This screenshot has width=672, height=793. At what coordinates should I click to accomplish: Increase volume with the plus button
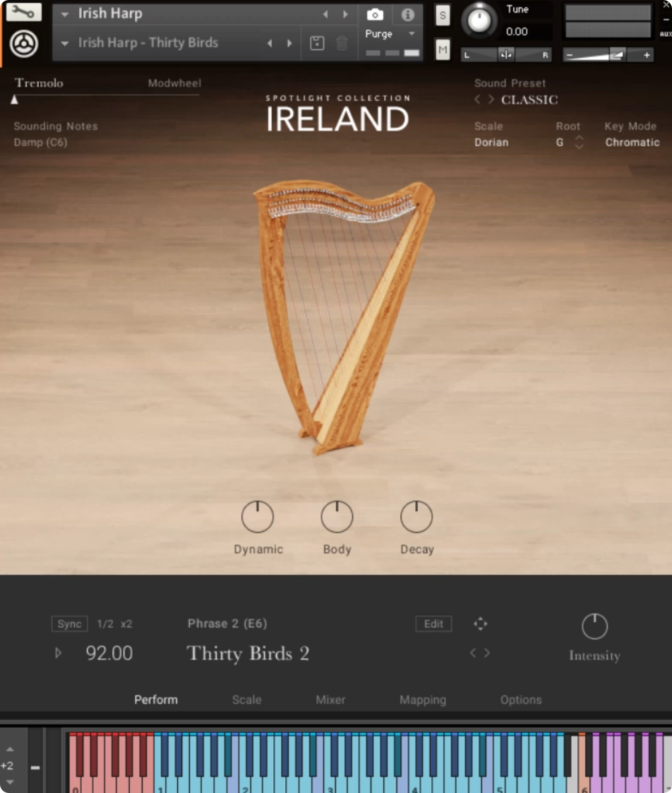tap(647, 54)
